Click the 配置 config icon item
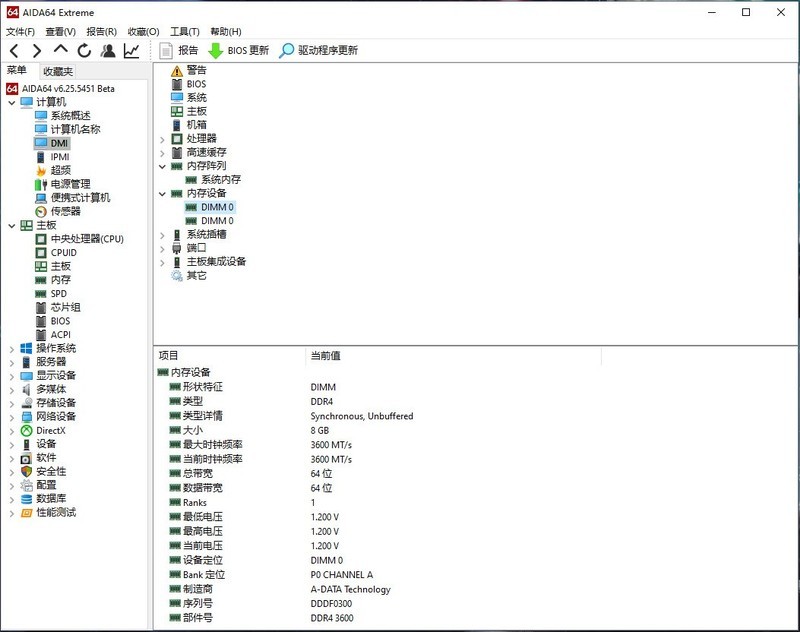This screenshot has width=800, height=632. coord(38,486)
